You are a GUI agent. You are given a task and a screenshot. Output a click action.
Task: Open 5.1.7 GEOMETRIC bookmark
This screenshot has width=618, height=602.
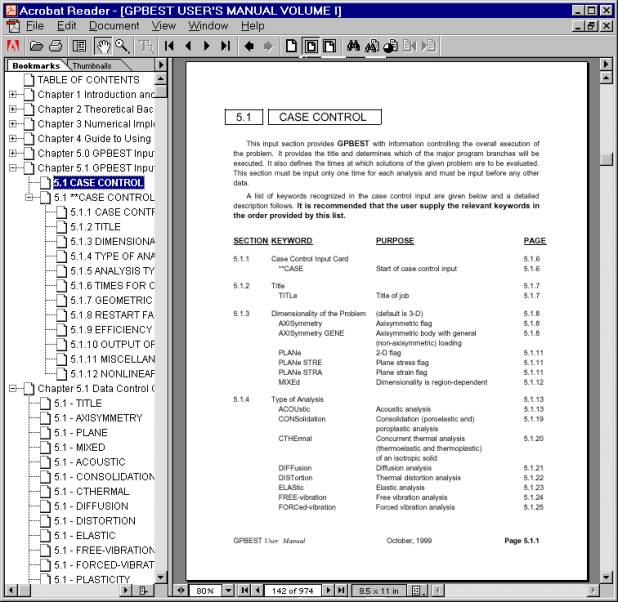click(x=111, y=300)
